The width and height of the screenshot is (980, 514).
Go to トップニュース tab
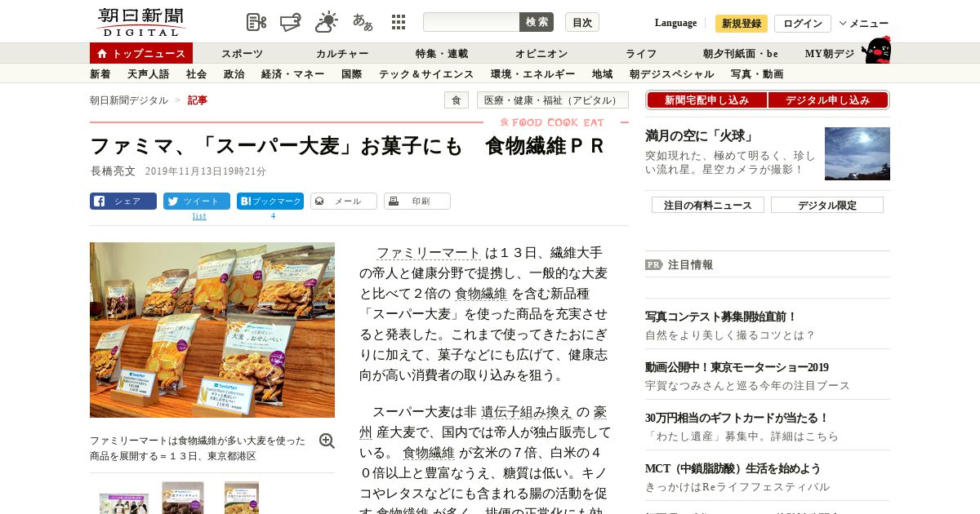click(x=141, y=53)
